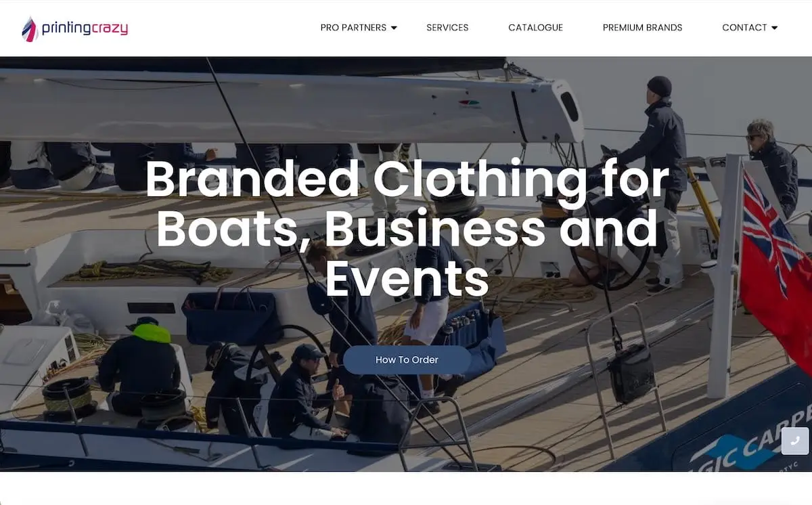Open the PRO PARTNERS menu item

click(353, 28)
